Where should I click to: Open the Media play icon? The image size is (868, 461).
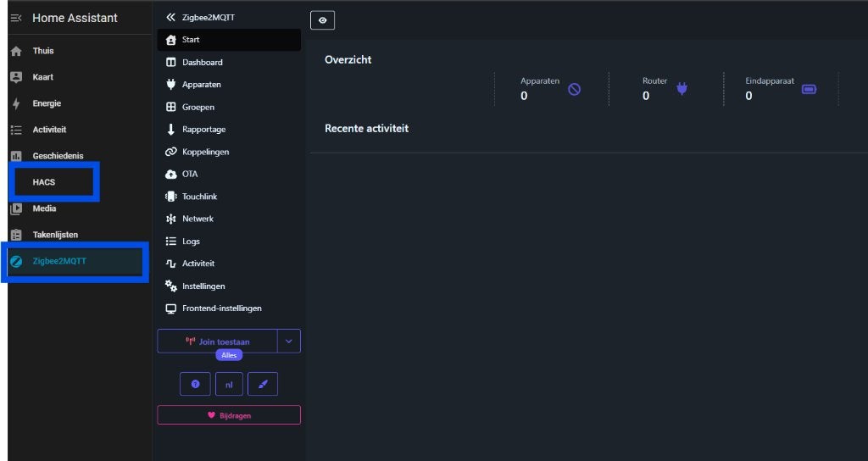point(16,208)
